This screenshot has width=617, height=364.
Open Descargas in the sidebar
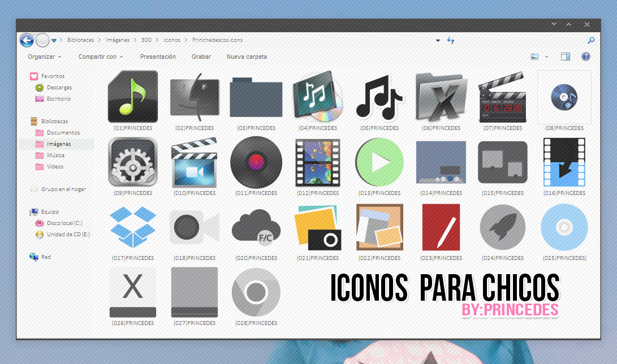59,88
